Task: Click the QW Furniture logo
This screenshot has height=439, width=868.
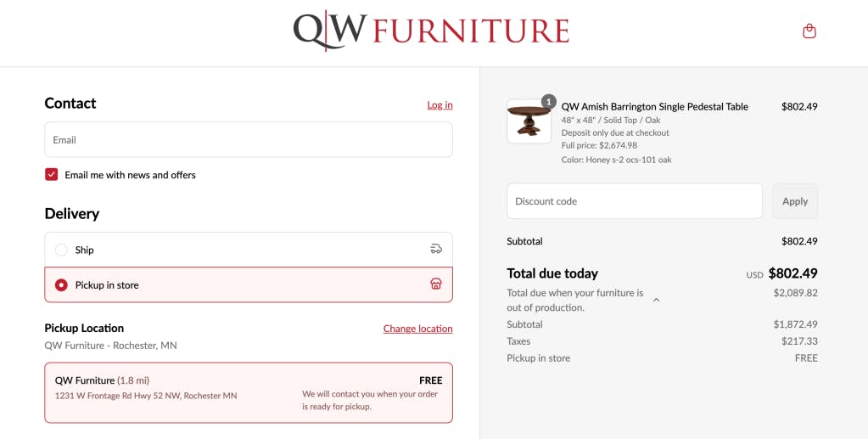Action: click(x=431, y=31)
